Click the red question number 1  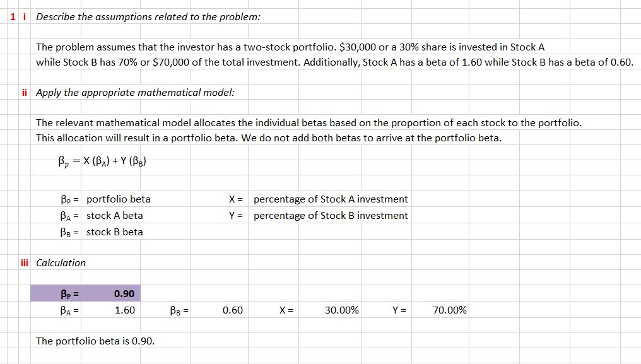click(13, 17)
